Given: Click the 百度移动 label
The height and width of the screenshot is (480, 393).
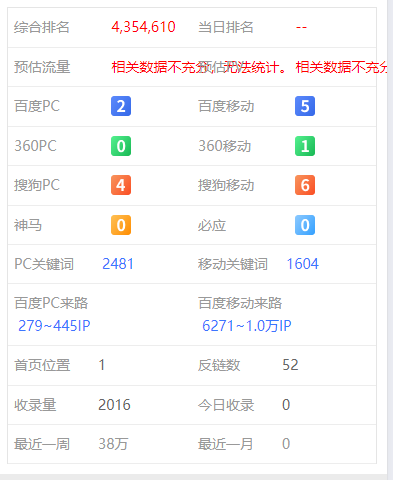Looking at the screenshot, I should (x=226, y=106).
